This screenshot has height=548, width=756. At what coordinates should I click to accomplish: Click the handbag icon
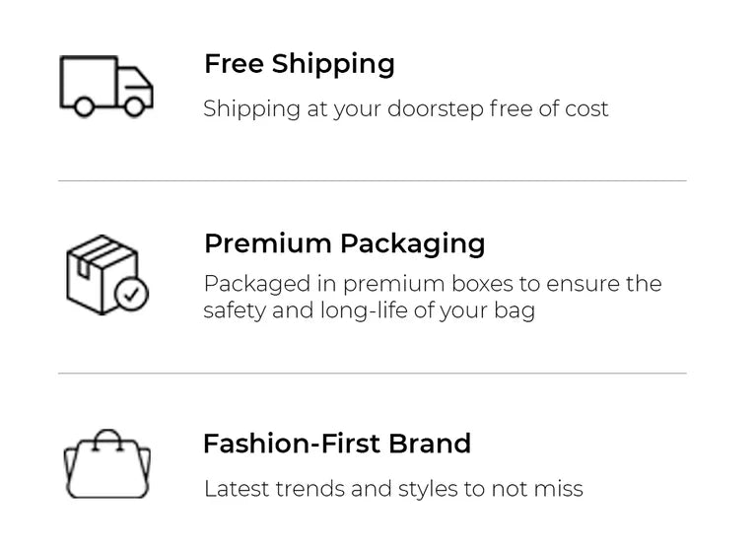pos(106,464)
